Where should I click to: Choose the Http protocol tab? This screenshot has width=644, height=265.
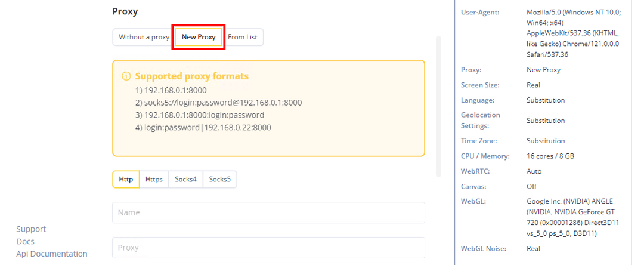pyautogui.click(x=126, y=179)
